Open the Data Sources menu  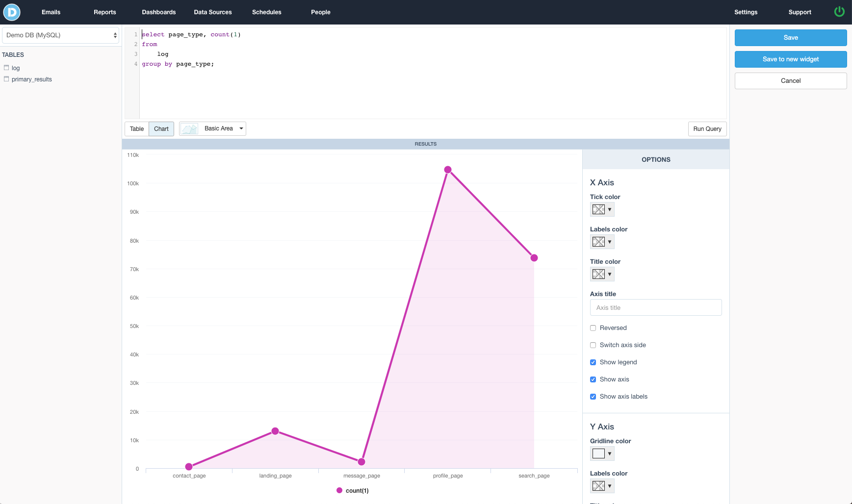click(212, 12)
